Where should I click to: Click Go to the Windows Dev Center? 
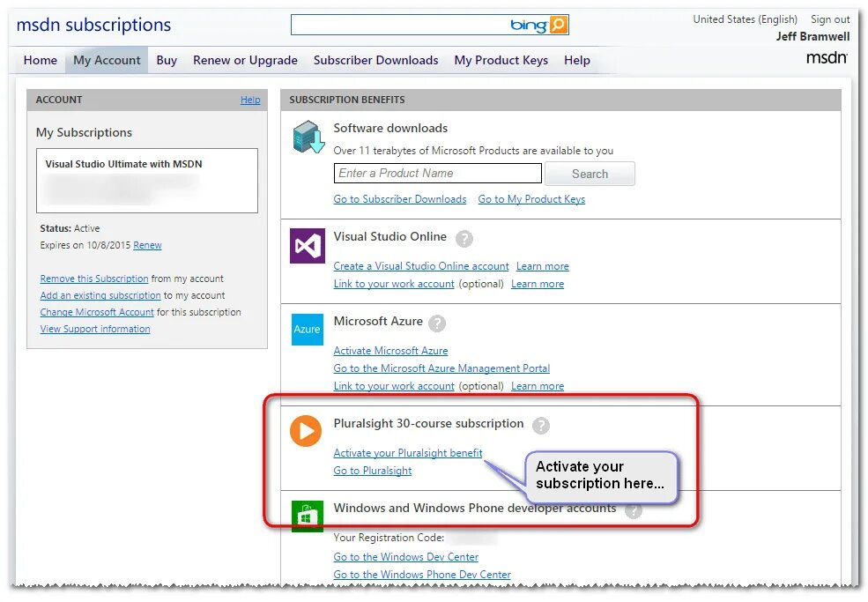pyautogui.click(x=405, y=557)
